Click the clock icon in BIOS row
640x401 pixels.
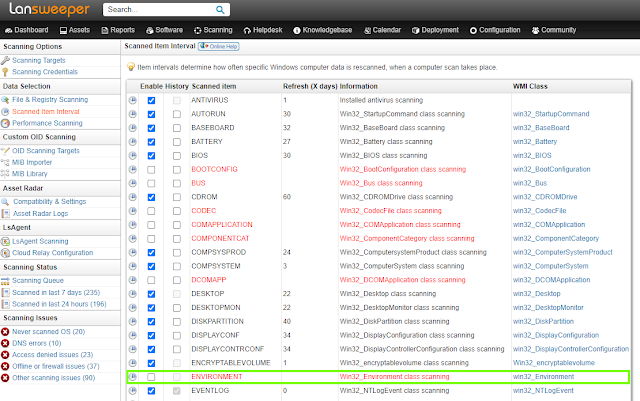point(133,156)
